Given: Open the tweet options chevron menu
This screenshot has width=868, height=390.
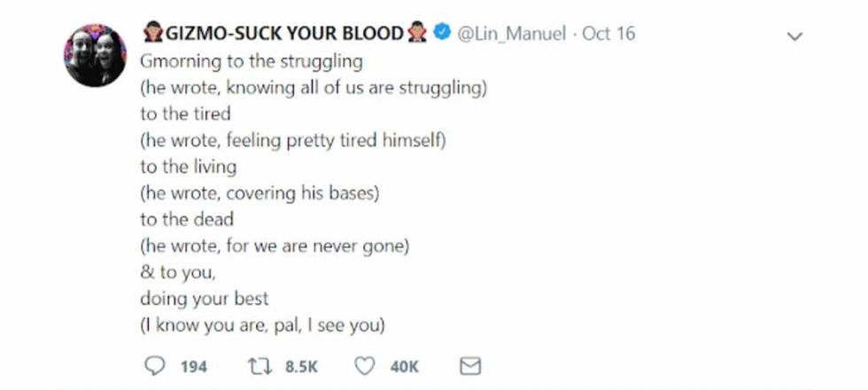Looking at the screenshot, I should pos(794,37).
